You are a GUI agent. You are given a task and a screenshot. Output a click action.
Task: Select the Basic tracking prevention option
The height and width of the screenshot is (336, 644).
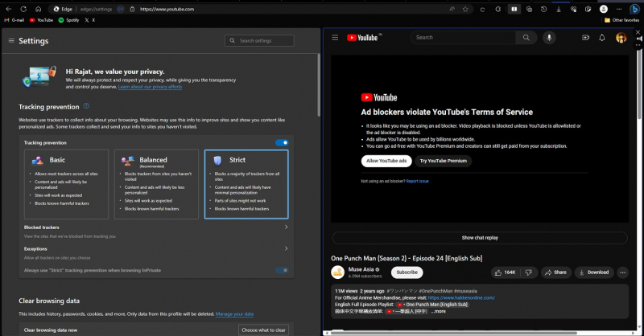point(68,184)
